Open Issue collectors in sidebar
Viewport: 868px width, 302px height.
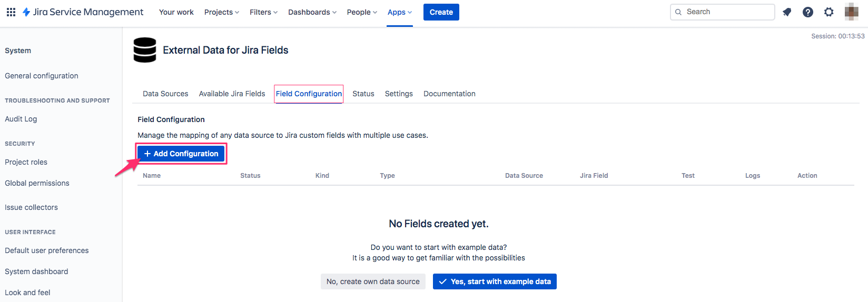pyautogui.click(x=32, y=207)
